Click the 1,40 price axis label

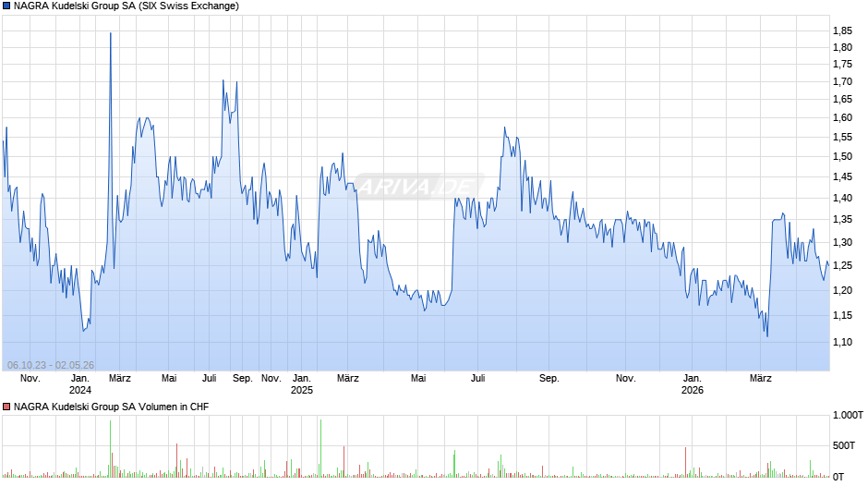coord(842,198)
